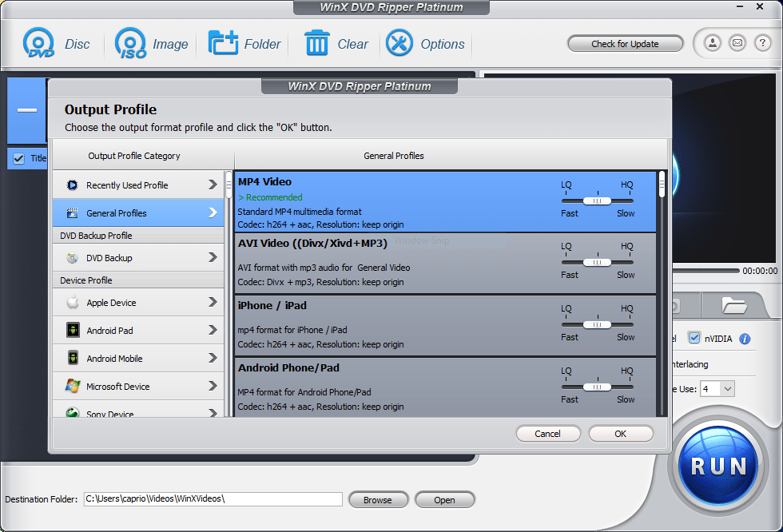Select Apple Device category label

click(111, 303)
